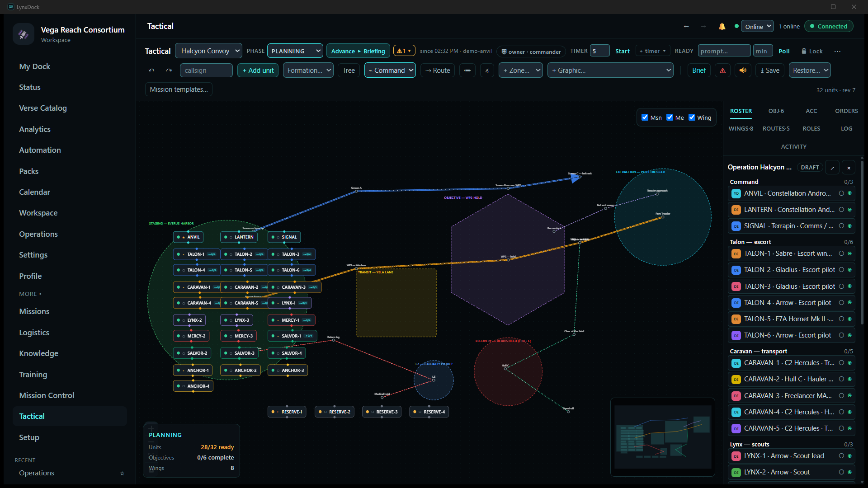Mark LYNX-1 ready with its circle
This screenshot has height=488, width=868.
click(841, 456)
